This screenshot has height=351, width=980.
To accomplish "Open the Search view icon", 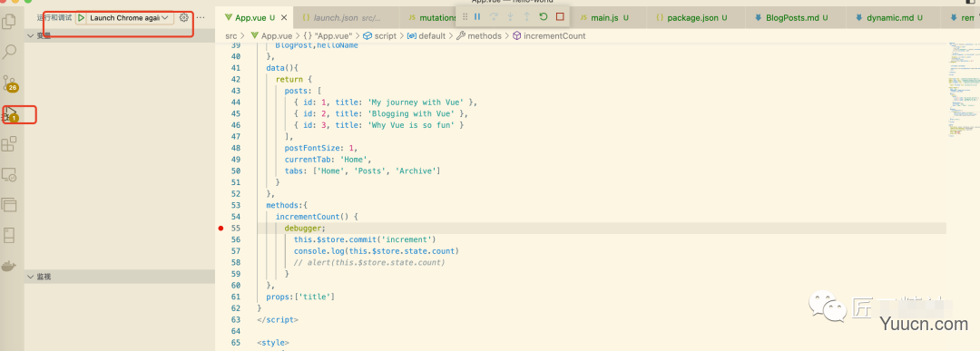I will [9, 52].
